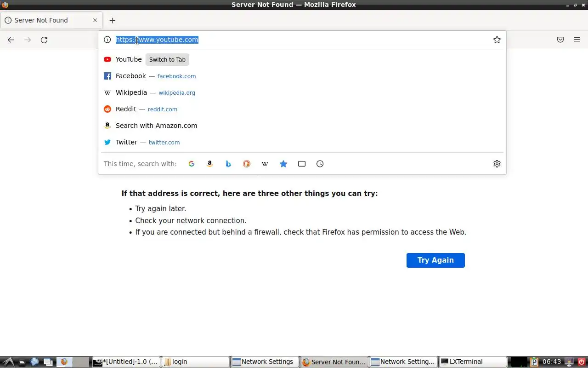Click the wikipedia.org URL text
The image size is (588, 368).
point(177,93)
